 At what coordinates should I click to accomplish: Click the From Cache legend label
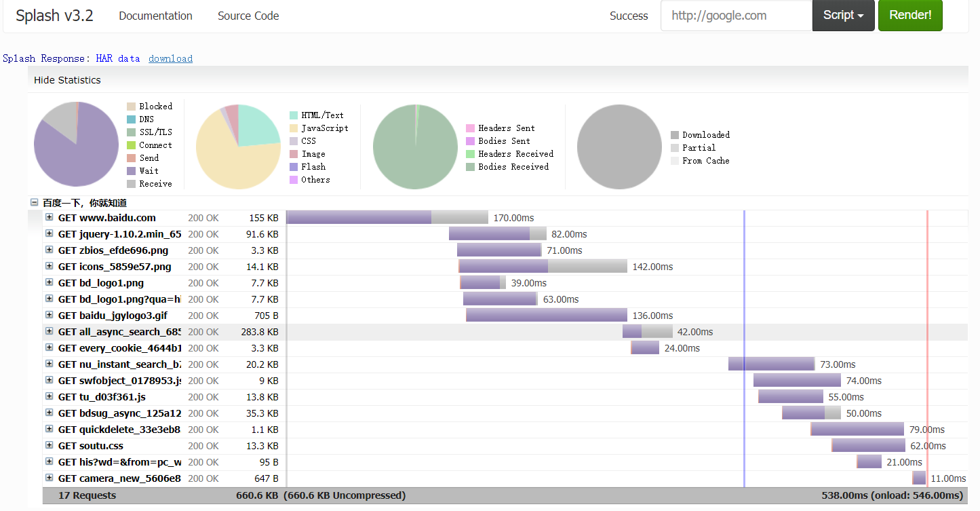click(706, 161)
